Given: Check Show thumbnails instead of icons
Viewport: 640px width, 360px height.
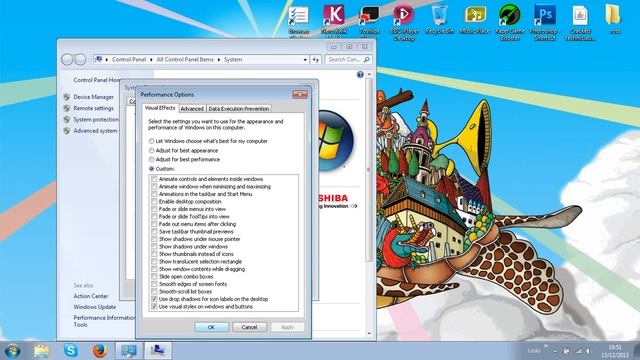Looking at the screenshot, I should [x=154, y=254].
